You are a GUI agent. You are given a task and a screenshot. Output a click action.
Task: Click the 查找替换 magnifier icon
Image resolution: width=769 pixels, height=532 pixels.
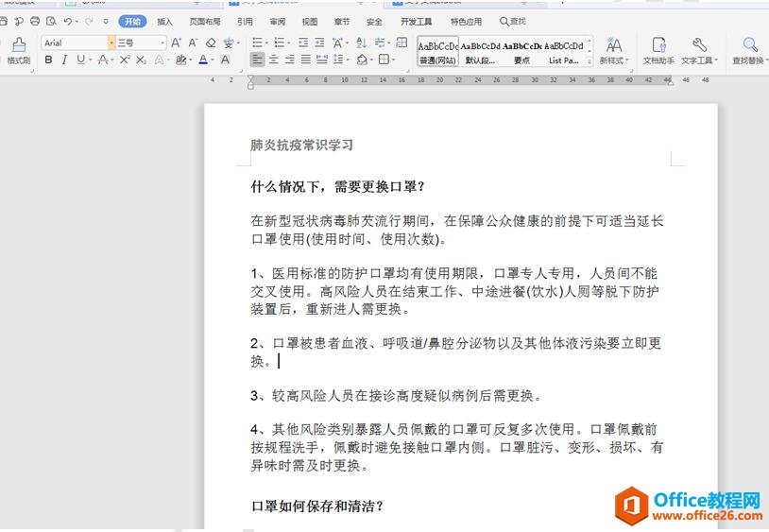point(750,45)
